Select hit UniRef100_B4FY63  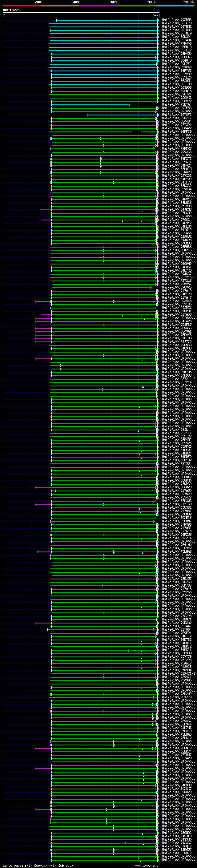pyautogui.click(x=177, y=71)
